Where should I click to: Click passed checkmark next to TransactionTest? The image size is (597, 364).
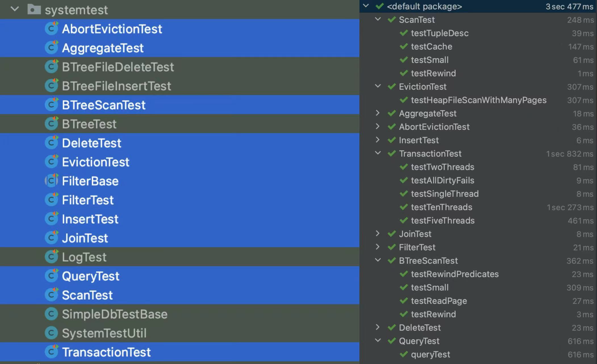pos(392,154)
